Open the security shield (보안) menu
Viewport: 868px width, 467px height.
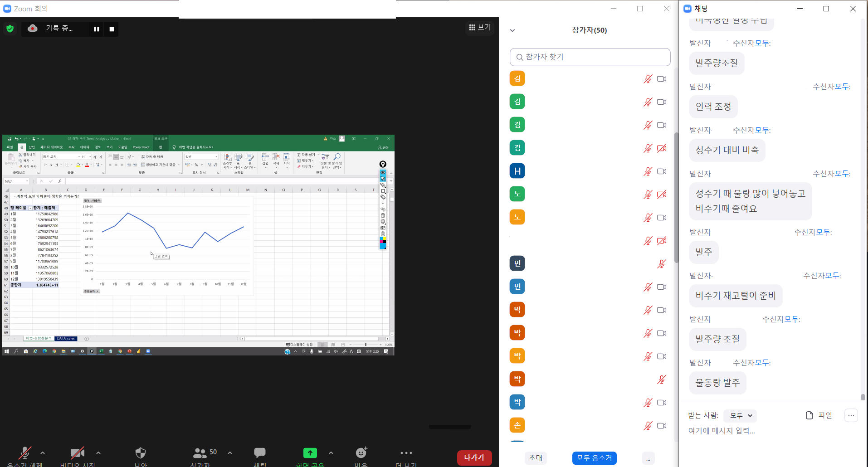(x=141, y=453)
